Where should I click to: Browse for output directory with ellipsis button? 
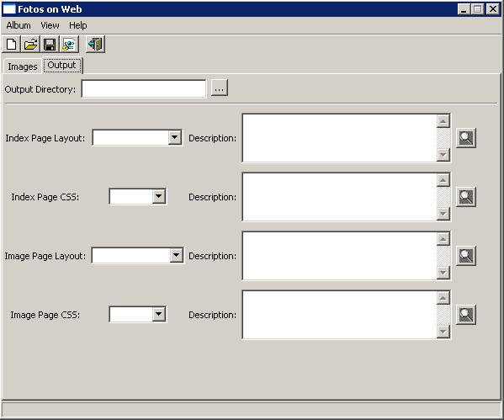[220, 88]
